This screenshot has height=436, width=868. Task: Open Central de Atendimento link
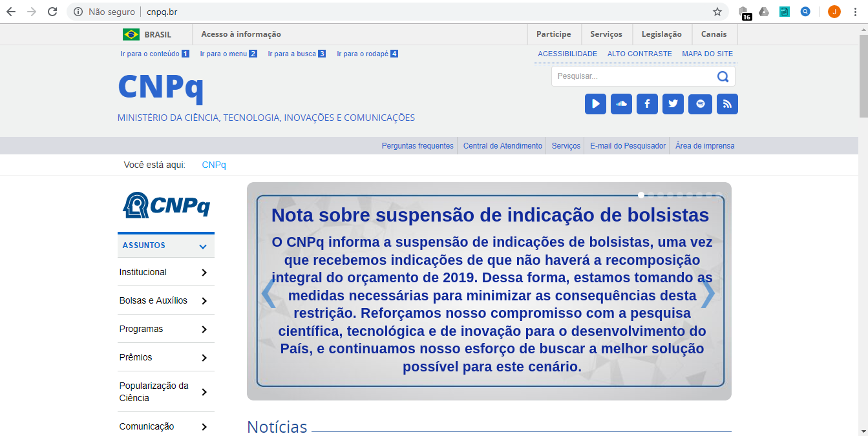click(503, 146)
